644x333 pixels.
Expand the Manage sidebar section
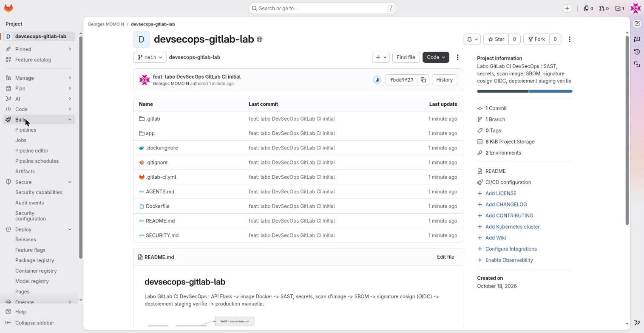click(x=39, y=78)
